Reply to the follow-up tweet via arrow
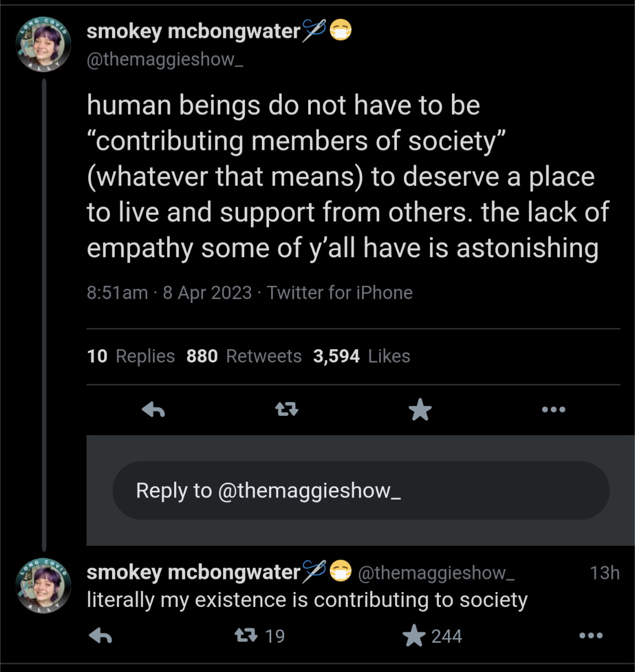This screenshot has width=635, height=672. (x=100, y=636)
